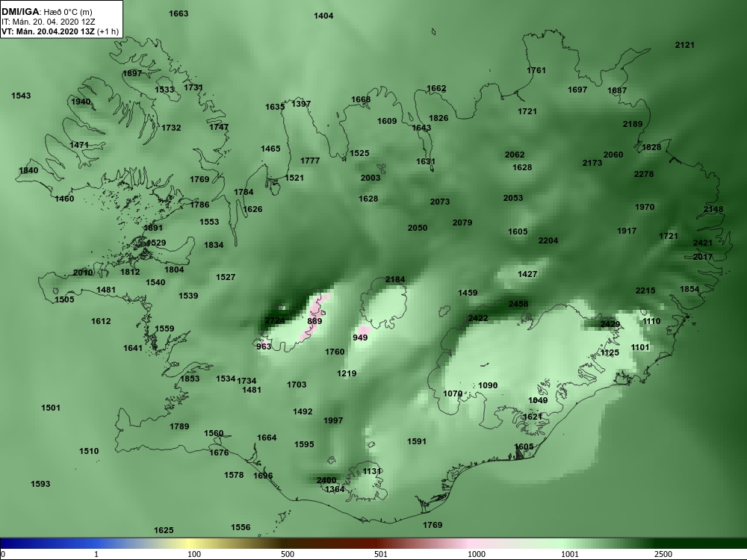Click the value 1219
The image size is (747, 560).
[x=347, y=373]
